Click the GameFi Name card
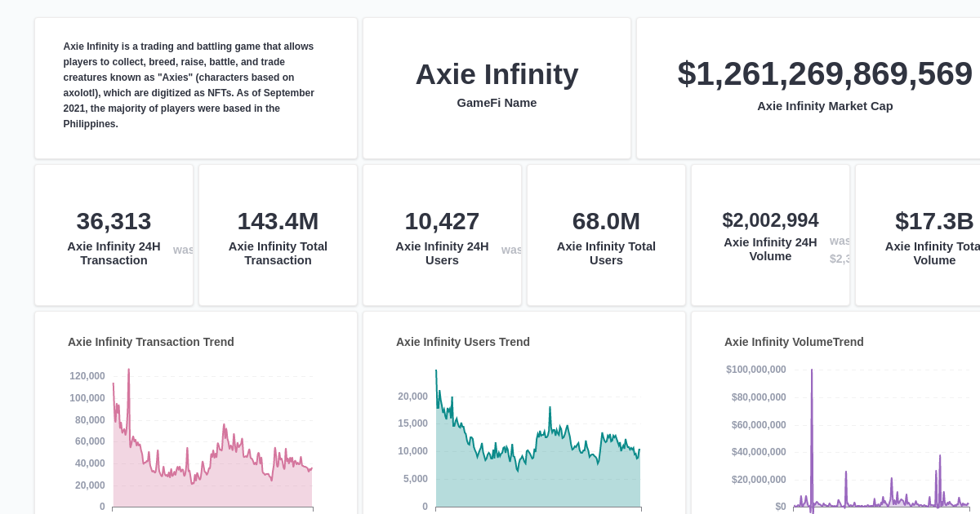 click(x=497, y=87)
